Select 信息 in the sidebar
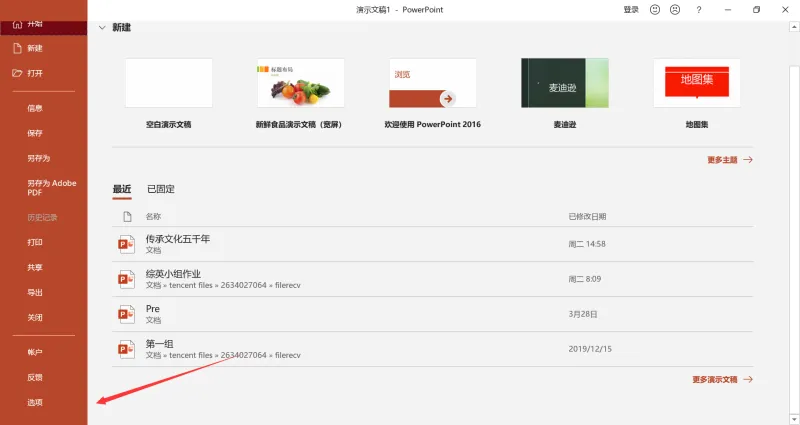 pos(35,108)
